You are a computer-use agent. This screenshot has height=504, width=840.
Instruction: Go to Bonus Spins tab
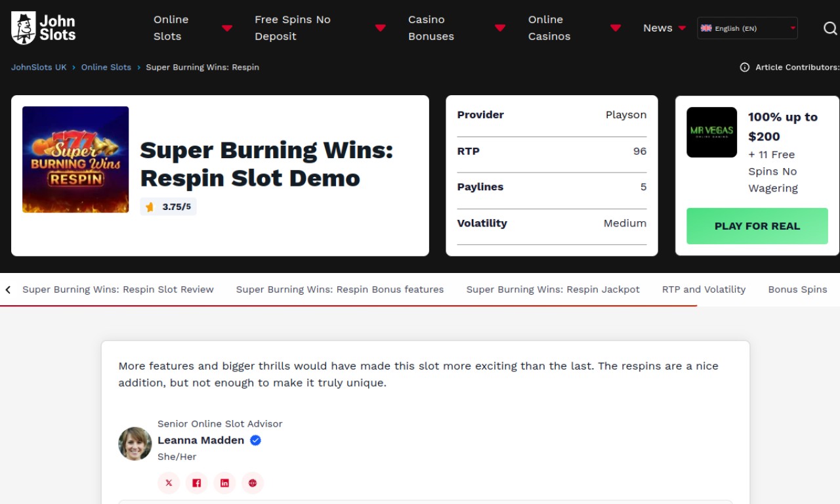(x=797, y=289)
